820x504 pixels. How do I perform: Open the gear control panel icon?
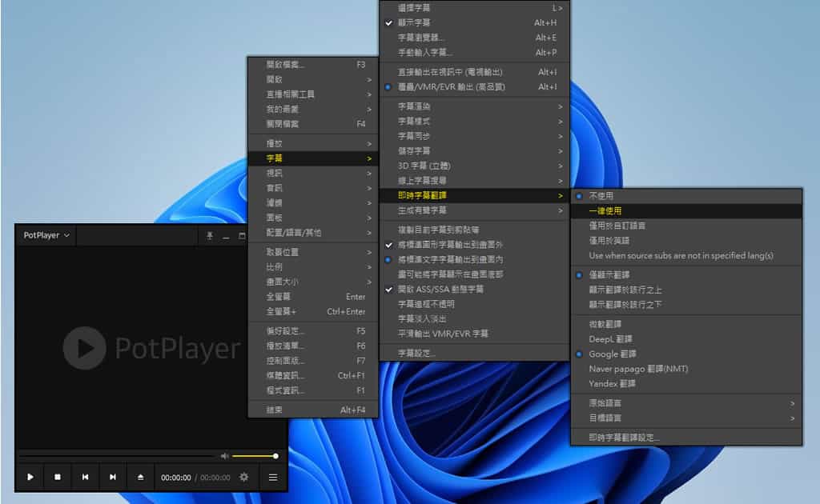[x=243, y=477]
